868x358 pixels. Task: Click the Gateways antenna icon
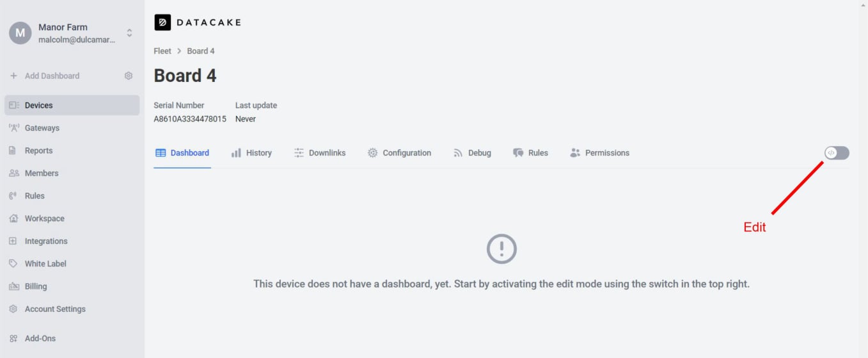pos(13,128)
